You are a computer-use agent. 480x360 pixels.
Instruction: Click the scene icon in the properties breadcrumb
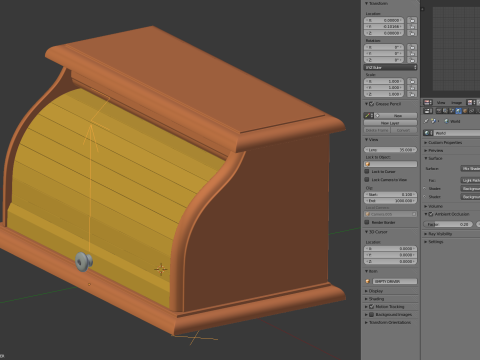(433, 121)
